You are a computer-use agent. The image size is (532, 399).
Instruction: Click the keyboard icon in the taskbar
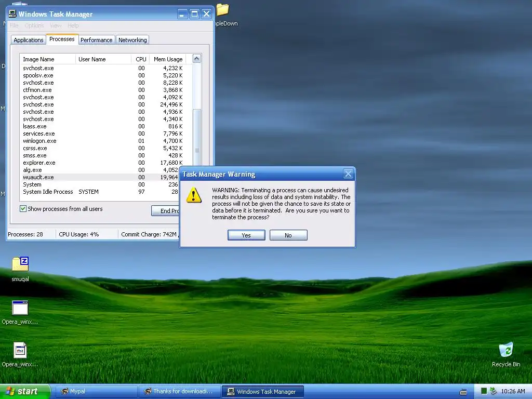(463, 392)
